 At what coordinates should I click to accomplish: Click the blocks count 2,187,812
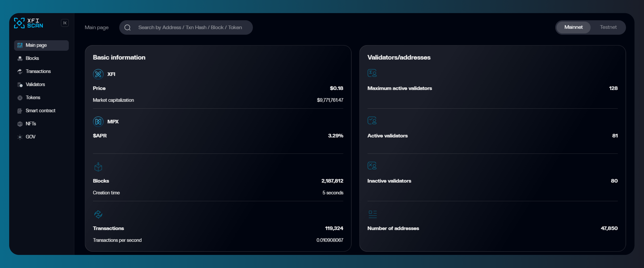[x=332, y=181]
